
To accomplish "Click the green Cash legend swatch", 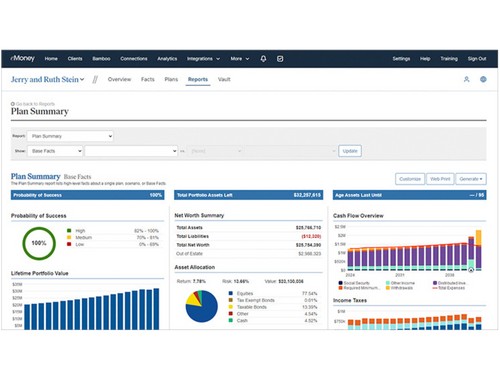I will pyautogui.click(x=231, y=320).
